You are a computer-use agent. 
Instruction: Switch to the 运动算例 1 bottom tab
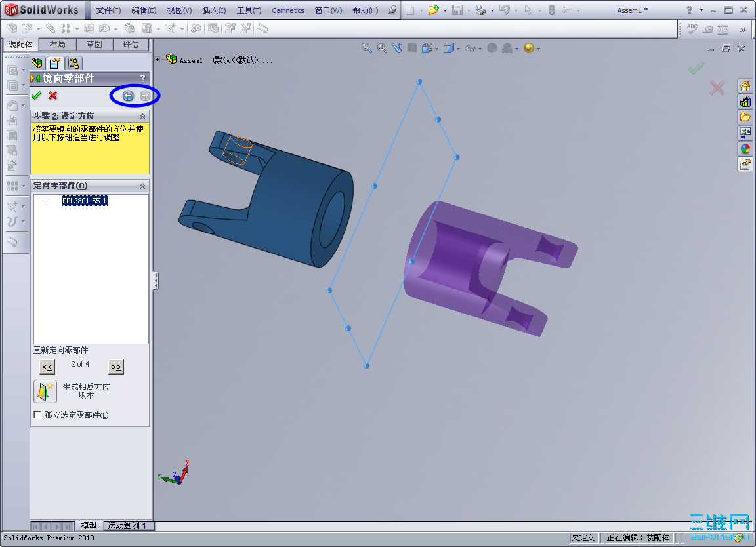click(x=127, y=526)
